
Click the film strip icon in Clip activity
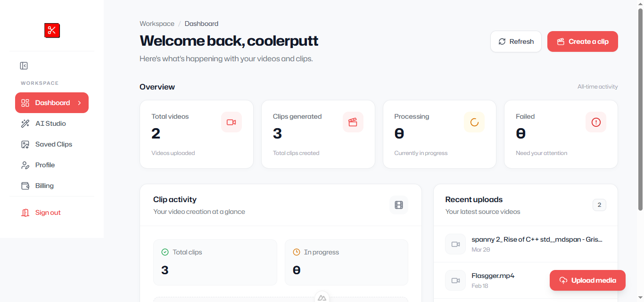coord(399,205)
